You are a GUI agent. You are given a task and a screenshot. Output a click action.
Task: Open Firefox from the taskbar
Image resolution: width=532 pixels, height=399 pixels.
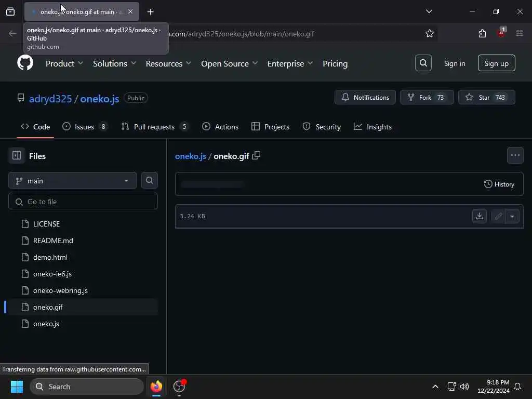click(156, 387)
